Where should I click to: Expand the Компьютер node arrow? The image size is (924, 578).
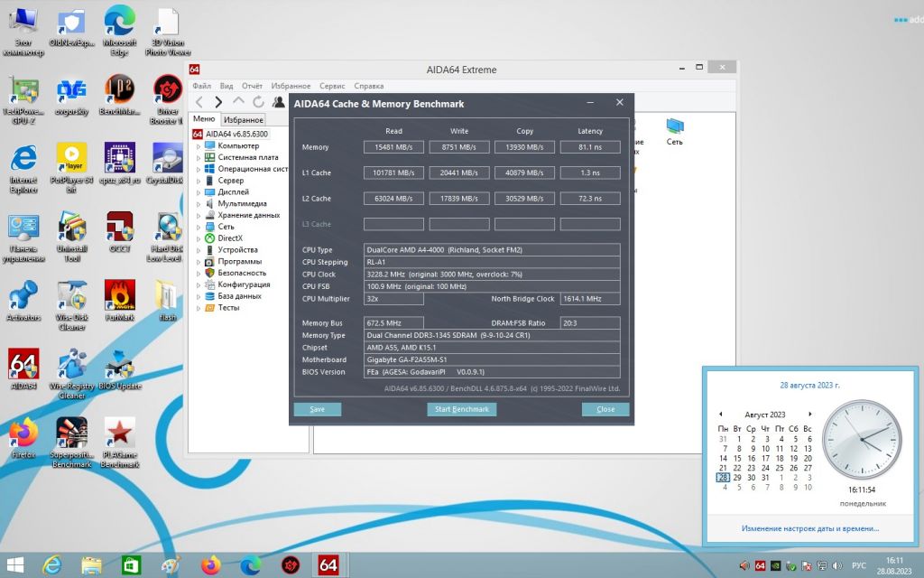[199, 145]
